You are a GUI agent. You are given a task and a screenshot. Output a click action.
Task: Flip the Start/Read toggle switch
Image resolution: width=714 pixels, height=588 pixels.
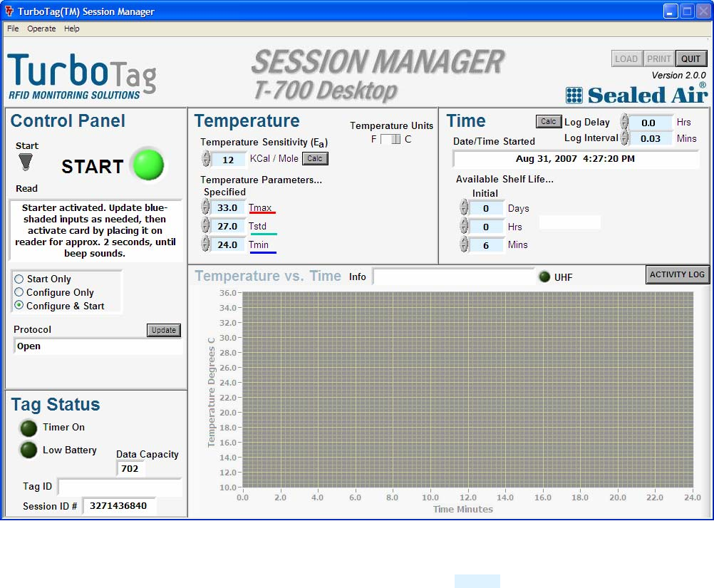[26, 162]
